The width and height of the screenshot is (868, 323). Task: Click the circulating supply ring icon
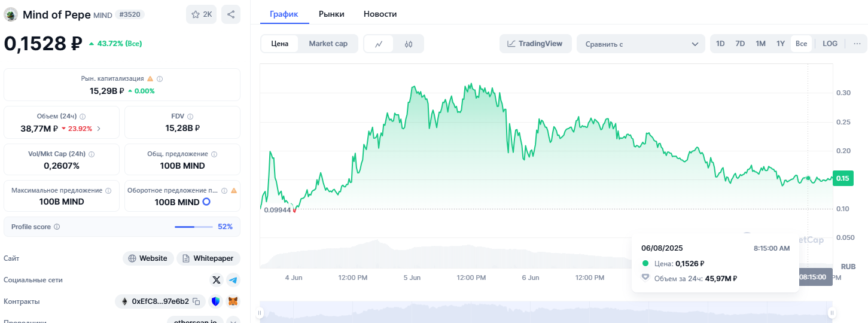pyautogui.click(x=206, y=202)
